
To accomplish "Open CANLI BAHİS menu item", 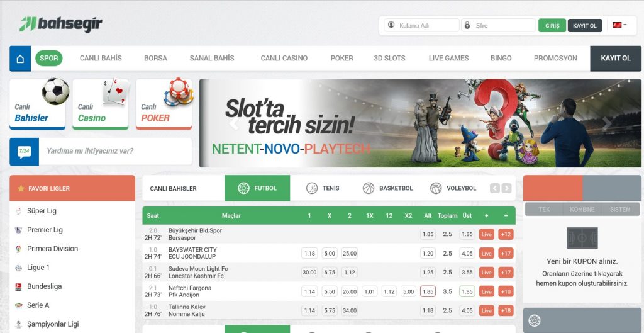I will click(x=101, y=59).
